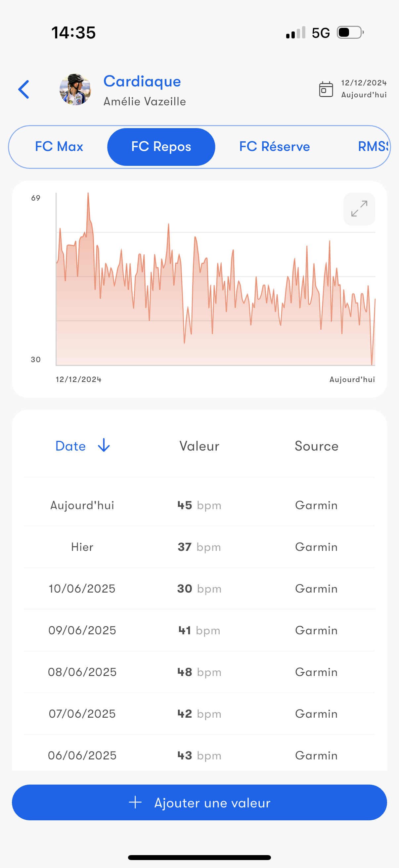Tap the 08/06/2025 48 bpm row
Screen dimensions: 399x868
pos(199,672)
